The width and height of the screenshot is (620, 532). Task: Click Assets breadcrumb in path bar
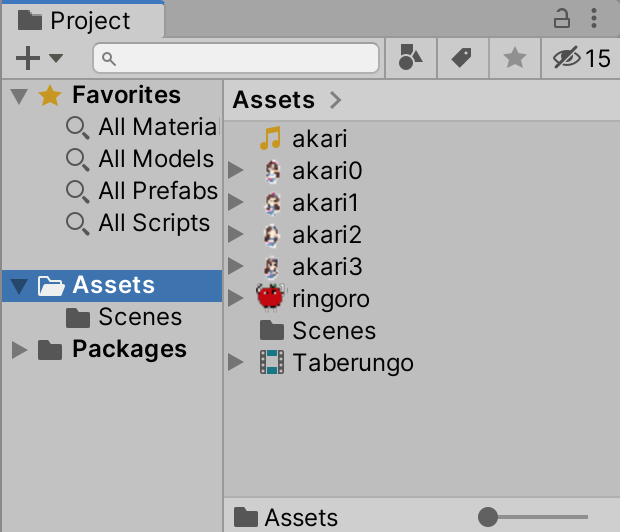click(273, 100)
